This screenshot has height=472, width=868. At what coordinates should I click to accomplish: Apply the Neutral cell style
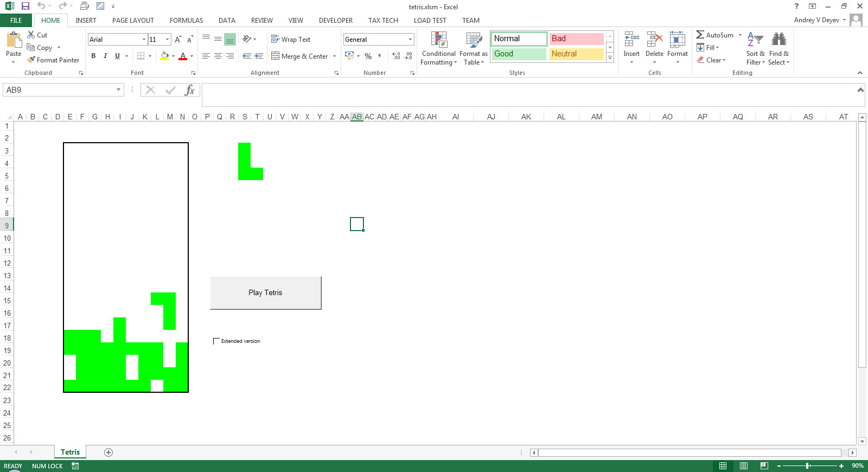click(x=576, y=54)
